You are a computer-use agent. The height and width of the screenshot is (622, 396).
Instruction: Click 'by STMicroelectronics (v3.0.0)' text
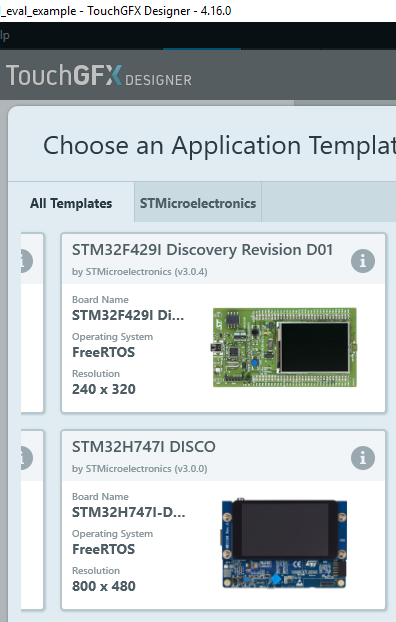(140, 468)
